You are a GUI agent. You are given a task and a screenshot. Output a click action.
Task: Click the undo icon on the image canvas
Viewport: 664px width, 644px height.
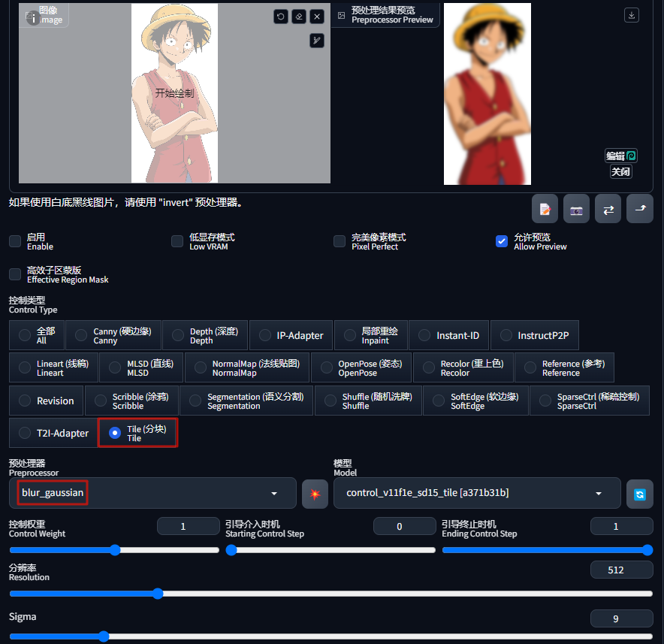point(280,17)
